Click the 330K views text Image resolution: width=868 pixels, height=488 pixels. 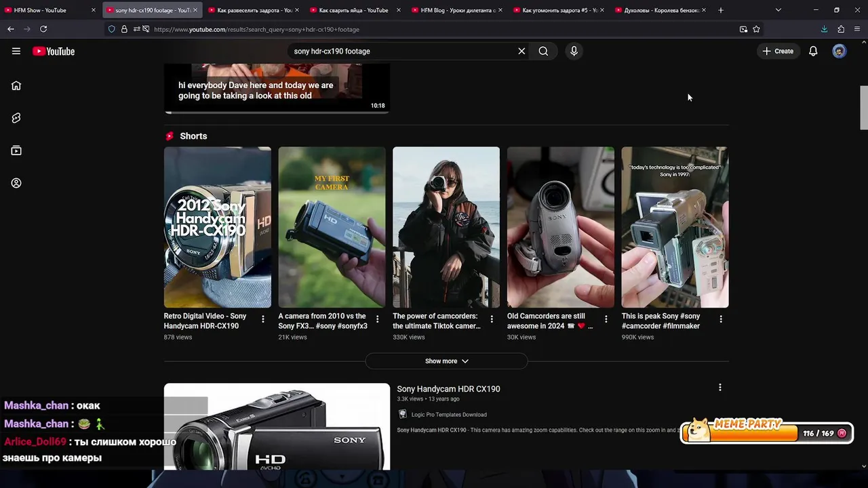pyautogui.click(x=409, y=337)
